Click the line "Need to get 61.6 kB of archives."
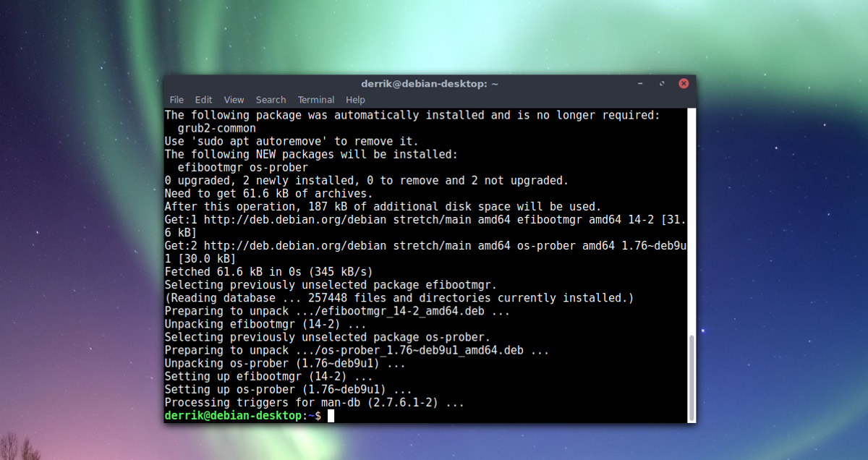Image resolution: width=868 pixels, height=460 pixels. [x=268, y=193]
